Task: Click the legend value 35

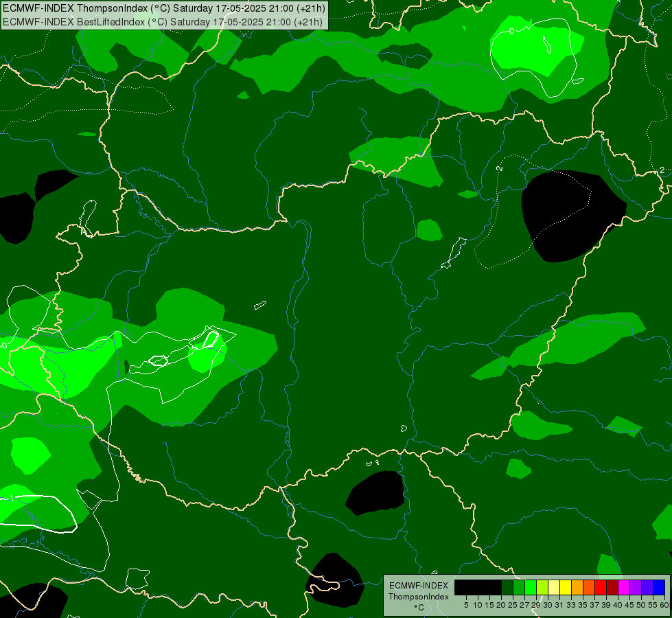Action: coord(583,605)
